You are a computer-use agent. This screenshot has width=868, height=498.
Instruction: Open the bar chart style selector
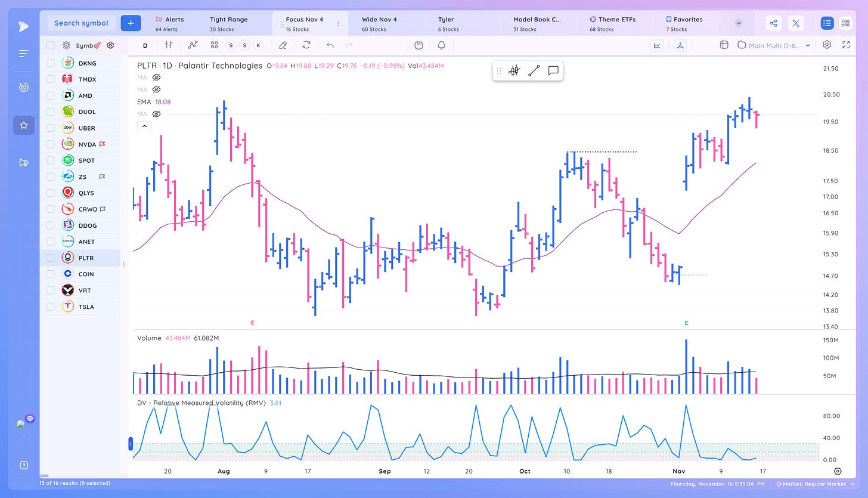coord(169,45)
